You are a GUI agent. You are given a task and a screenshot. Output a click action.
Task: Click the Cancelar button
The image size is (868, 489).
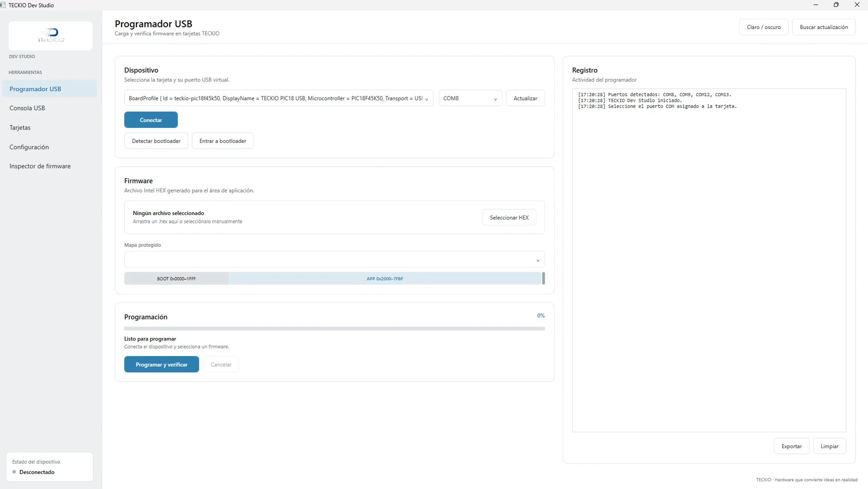coord(221,365)
